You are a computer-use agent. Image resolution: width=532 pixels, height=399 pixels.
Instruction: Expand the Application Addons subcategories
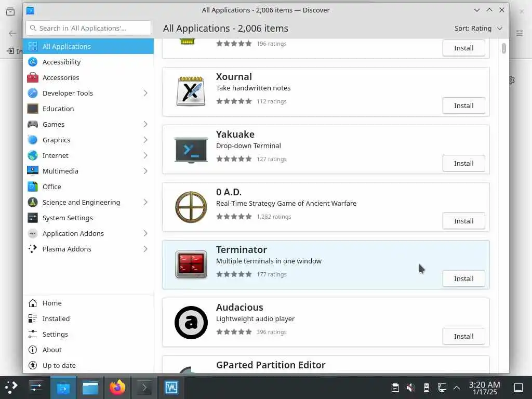pyautogui.click(x=145, y=233)
